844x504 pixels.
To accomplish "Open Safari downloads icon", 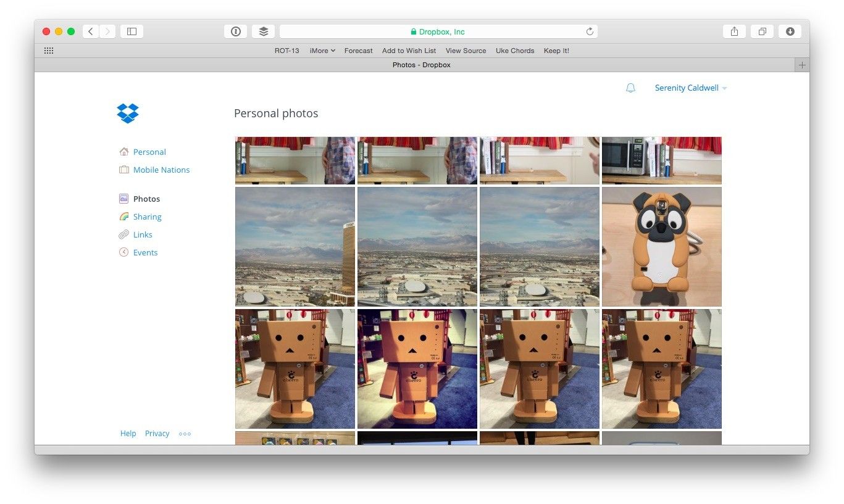I will (790, 31).
